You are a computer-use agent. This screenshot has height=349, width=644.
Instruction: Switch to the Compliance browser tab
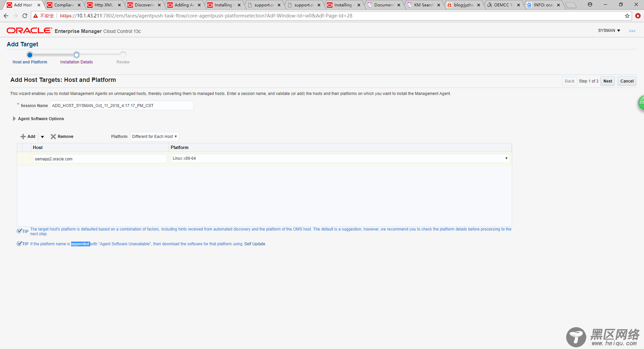[x=64, y=5]
